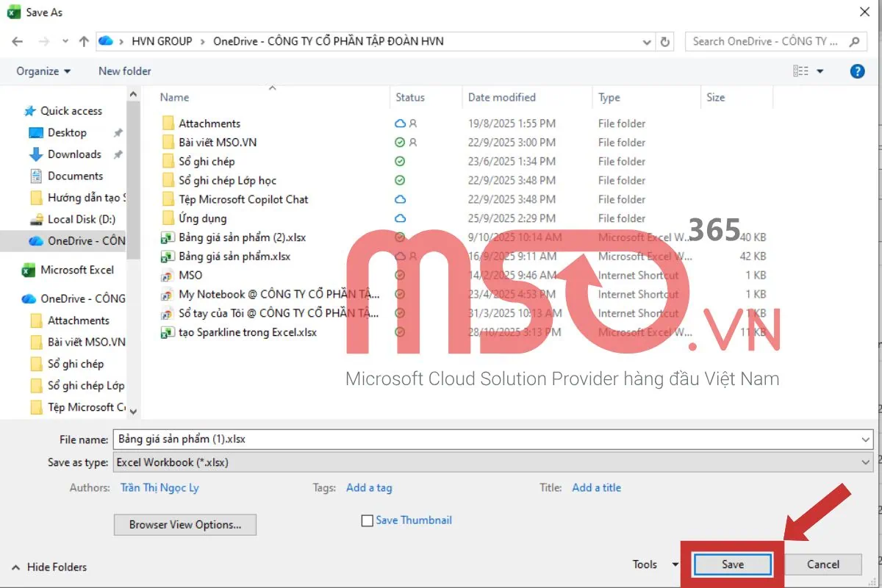Click the Back navigation arrow
This screenshot has height=588, width=882.
tap(18, 41)
